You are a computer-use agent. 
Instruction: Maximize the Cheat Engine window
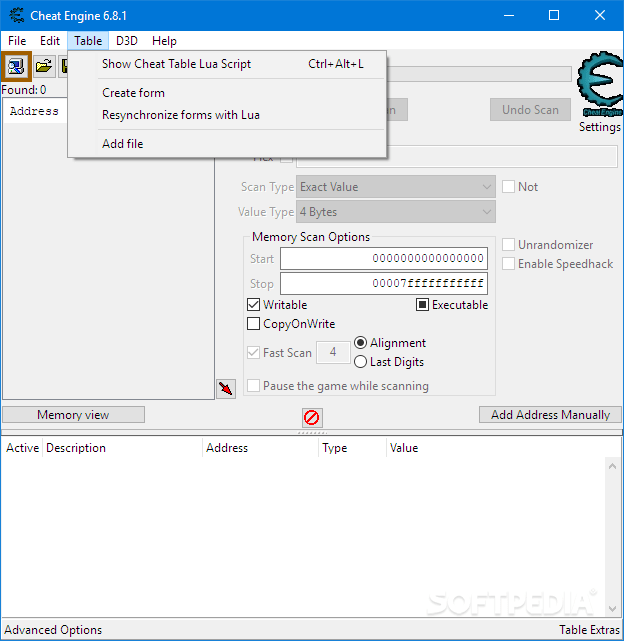[x=554, y=16]
